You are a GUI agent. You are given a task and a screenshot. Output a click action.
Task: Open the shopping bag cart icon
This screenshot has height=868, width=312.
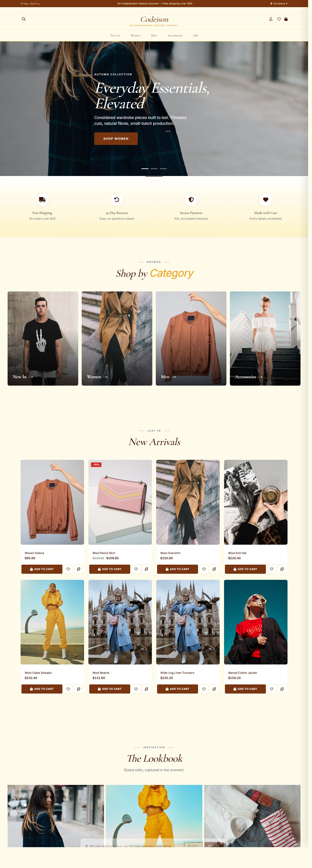286,19
